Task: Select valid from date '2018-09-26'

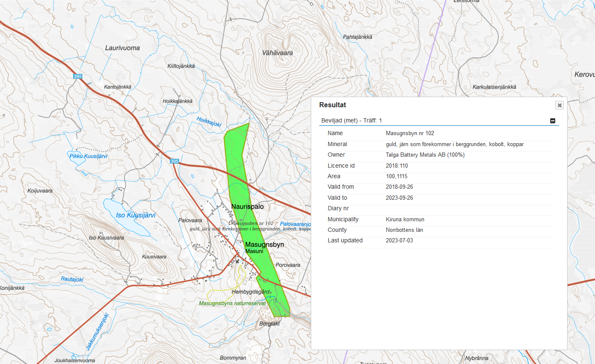Action: tap(399, 187)
